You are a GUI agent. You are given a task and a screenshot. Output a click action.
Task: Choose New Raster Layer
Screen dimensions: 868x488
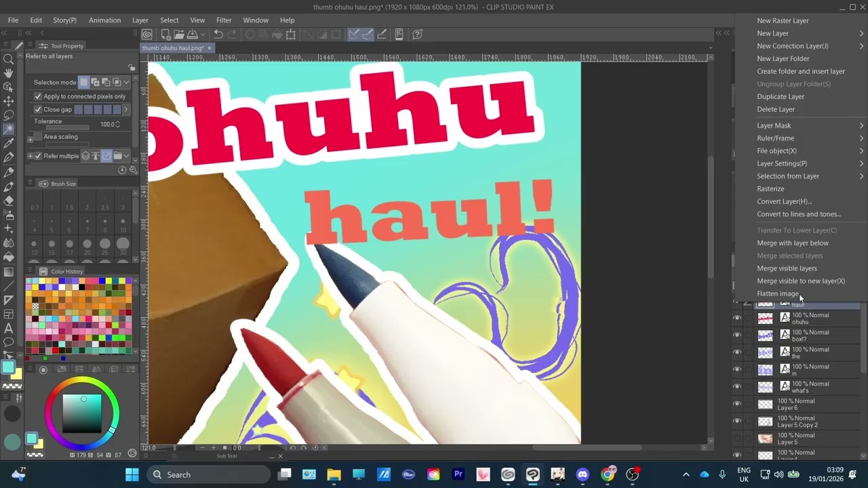pos(783,20)
